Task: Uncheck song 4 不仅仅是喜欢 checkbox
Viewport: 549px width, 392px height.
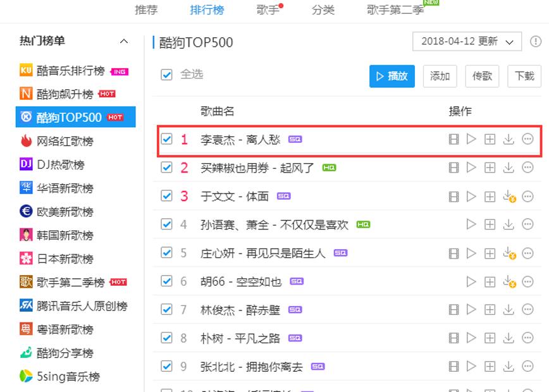Action: pos(167,224)
